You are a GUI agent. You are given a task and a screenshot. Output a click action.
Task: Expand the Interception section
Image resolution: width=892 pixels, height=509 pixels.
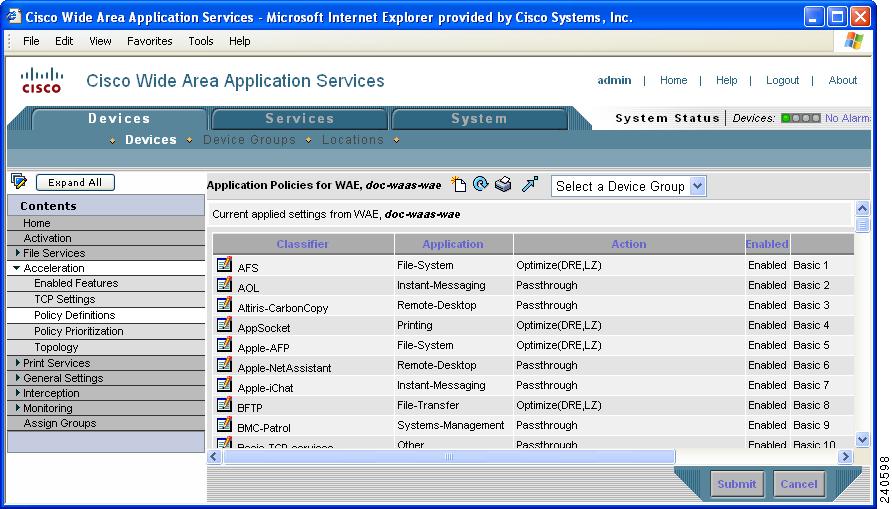18,392
